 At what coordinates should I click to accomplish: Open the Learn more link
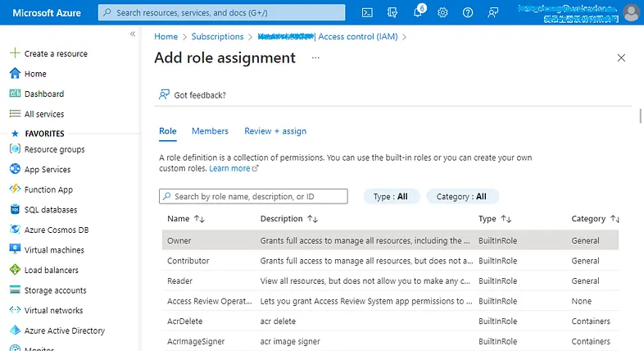[234, 168]
